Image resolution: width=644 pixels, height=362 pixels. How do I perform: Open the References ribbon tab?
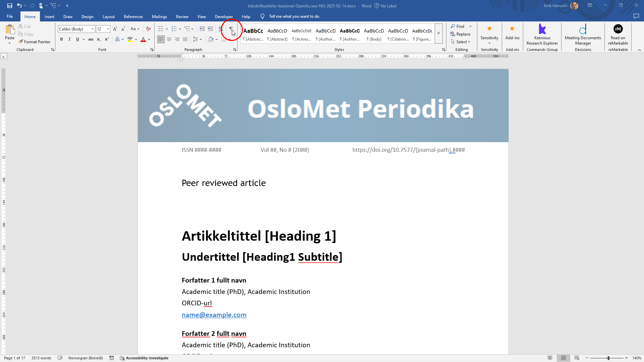coord(133,16)
